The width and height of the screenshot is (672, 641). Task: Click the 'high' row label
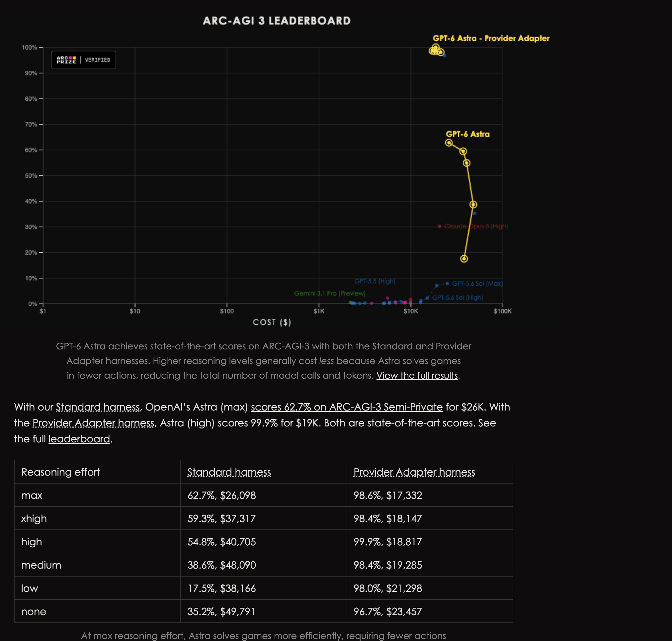tap(32, 542)
